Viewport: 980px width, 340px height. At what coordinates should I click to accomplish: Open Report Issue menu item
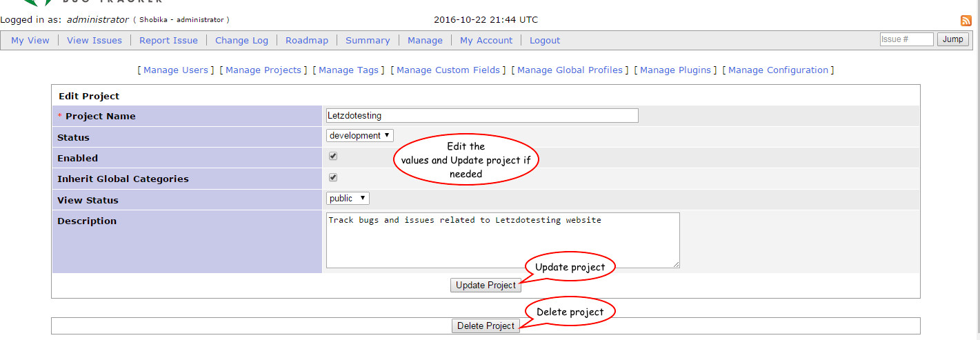point(168,40)
